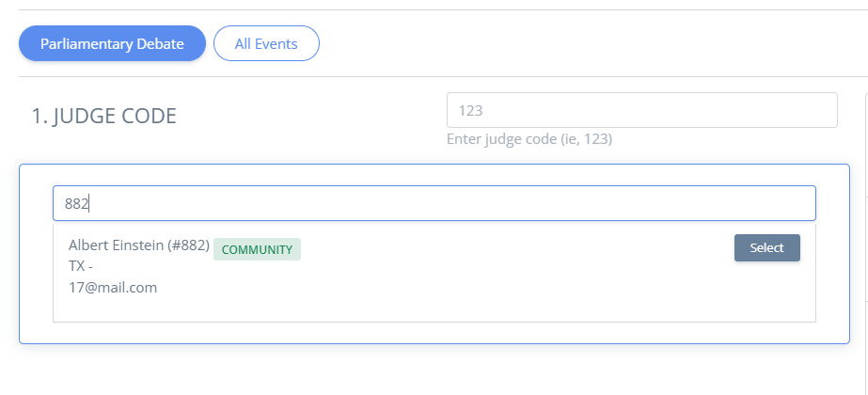Image resolution: width=868 pixels, height=395 pixels.
Task: Click the Enter judge code helper text
Action: click(x=529, y=138)
